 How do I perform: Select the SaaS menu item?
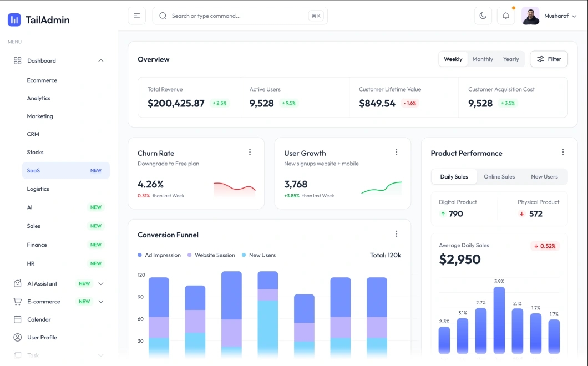click(65, 170)
